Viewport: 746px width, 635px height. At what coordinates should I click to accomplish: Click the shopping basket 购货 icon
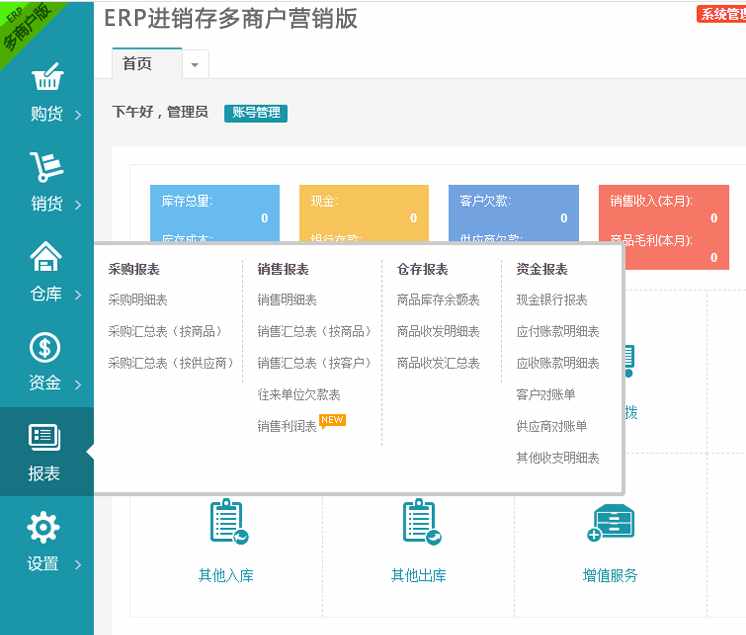point(46,78)
